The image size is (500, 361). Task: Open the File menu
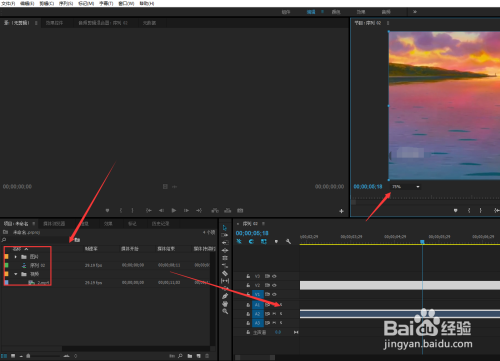[x=8, y=3]
